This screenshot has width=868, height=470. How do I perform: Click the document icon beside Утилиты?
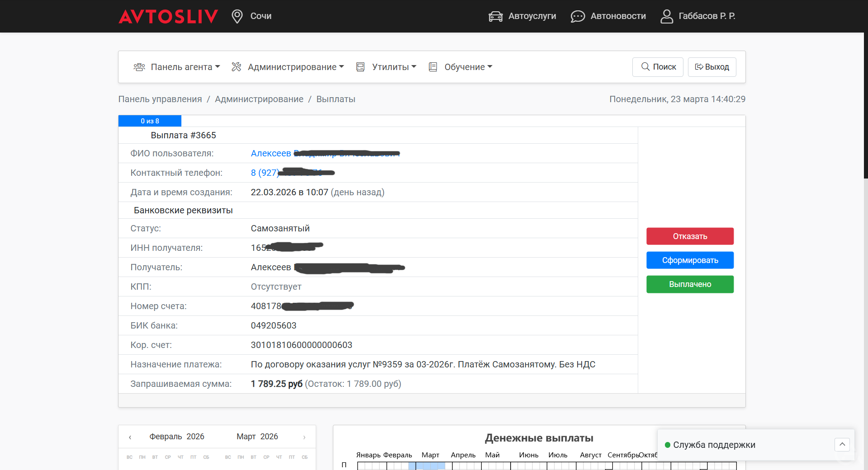(x=360, y=66)
